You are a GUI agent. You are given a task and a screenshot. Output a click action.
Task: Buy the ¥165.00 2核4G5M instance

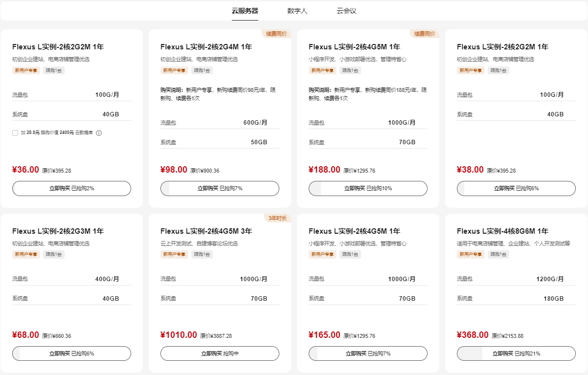tap(368, 353)
